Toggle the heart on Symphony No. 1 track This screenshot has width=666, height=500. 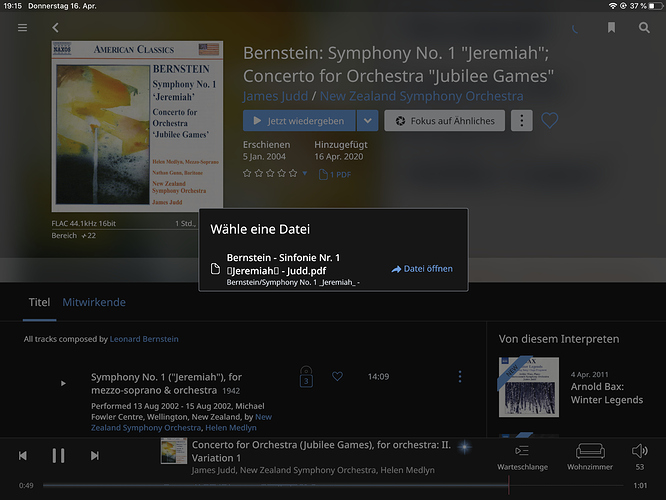[x=337, y=376]
